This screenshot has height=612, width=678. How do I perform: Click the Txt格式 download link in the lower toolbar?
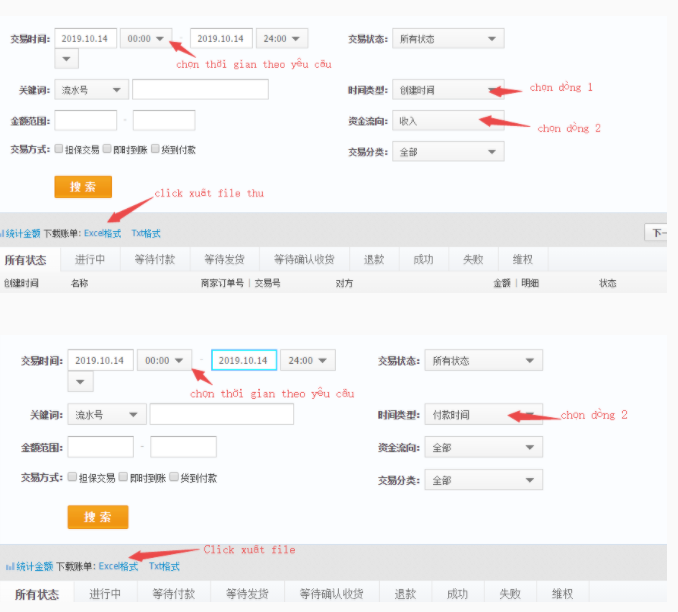[164, 566]
